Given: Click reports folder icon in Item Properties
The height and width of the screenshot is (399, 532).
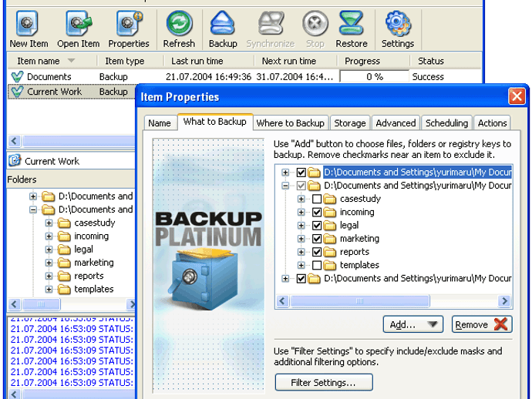Looking at the screenshot, I should pos(329,252).
